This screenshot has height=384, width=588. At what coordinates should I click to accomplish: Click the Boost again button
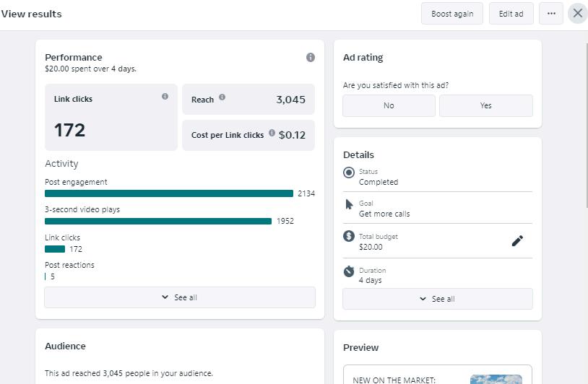point(452,14)
